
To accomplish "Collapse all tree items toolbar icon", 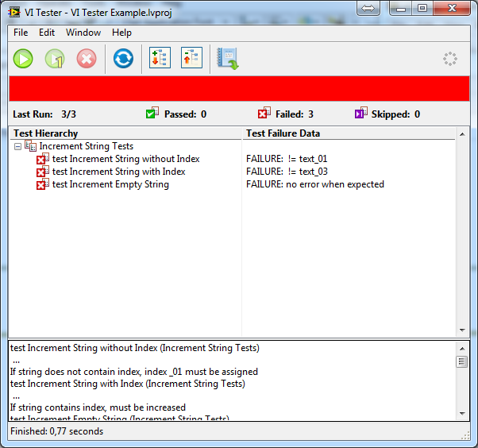I will click(191, 58).
